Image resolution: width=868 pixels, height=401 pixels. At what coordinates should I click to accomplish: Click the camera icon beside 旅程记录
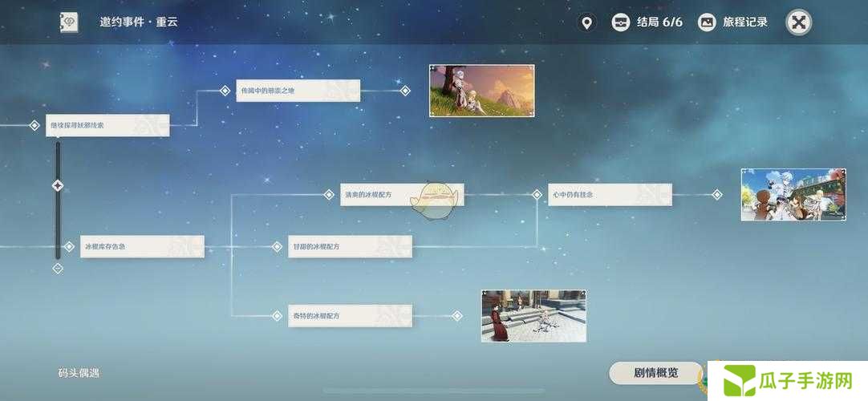(707, 22)
